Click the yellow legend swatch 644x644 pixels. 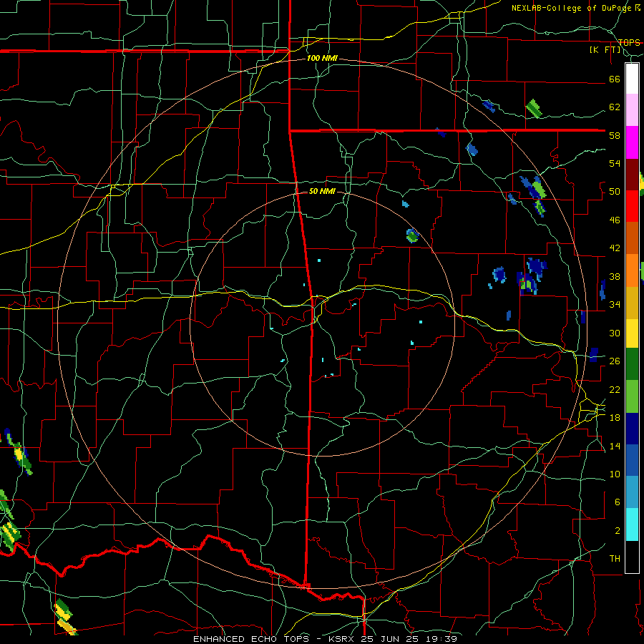[632, 333]
